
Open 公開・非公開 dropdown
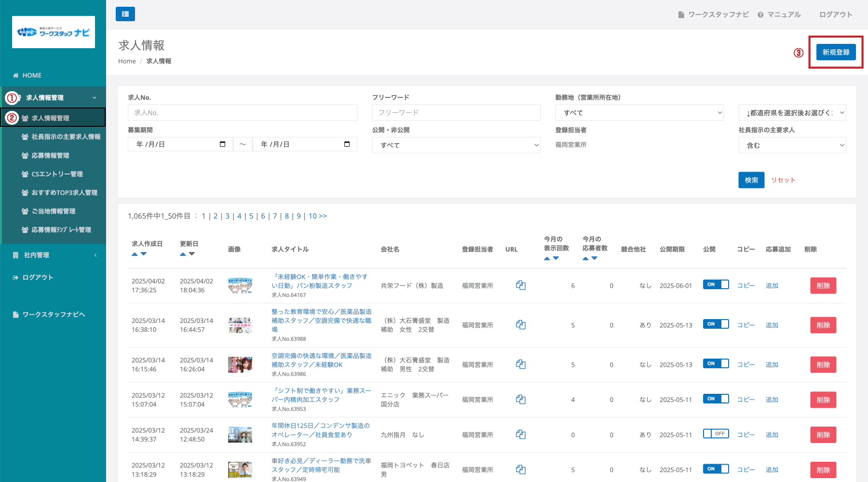pyautogui.click(x=456, y=145)
